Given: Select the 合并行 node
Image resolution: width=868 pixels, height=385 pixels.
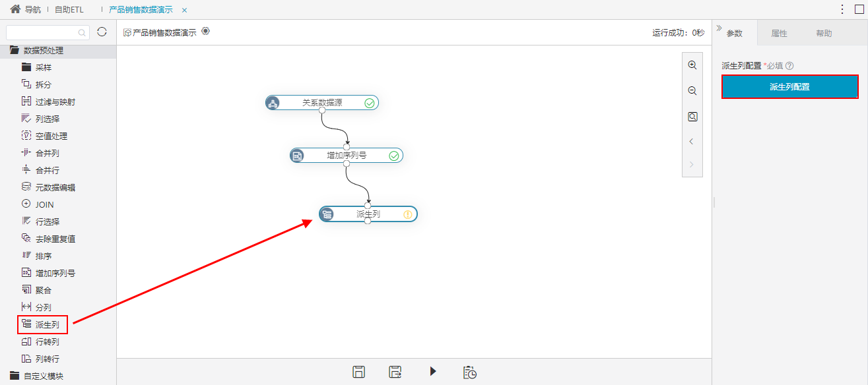Looking at the screenshot, I should pos(41,170).
